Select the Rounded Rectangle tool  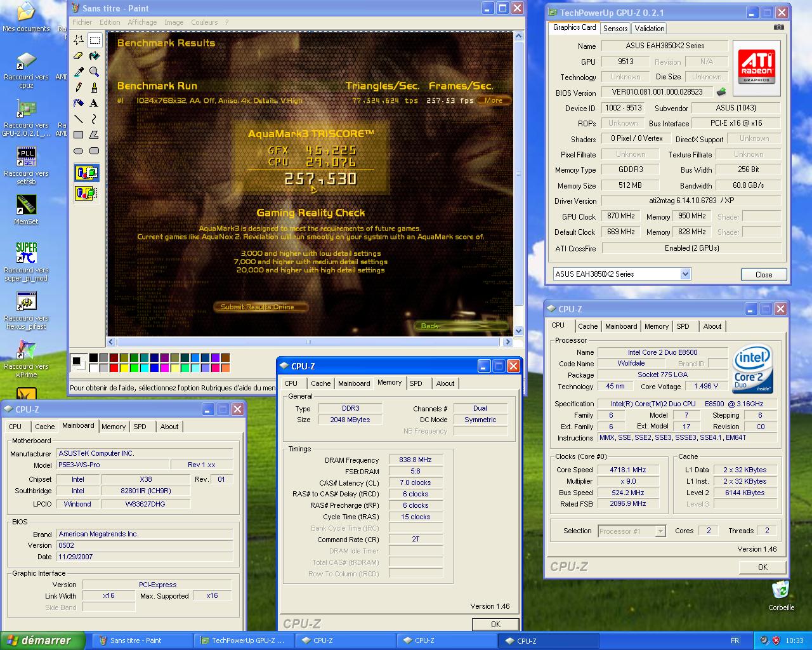point(95,150)
